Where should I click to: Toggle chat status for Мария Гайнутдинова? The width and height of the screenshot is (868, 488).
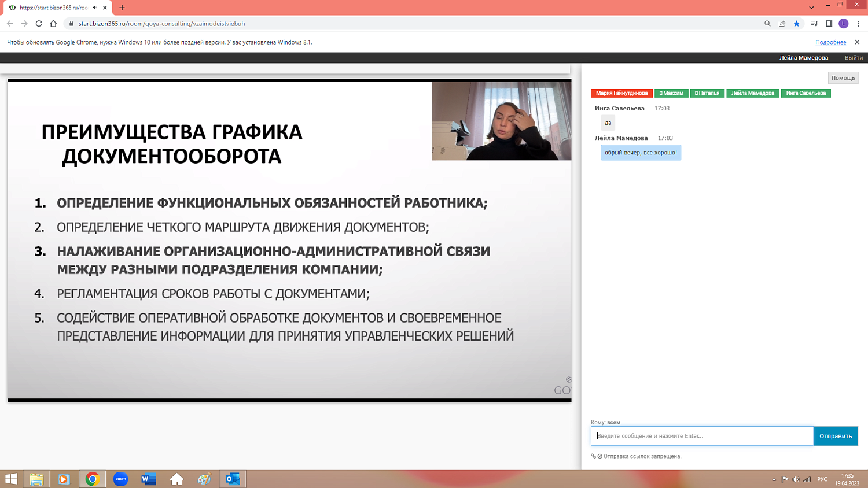[620, 93]
